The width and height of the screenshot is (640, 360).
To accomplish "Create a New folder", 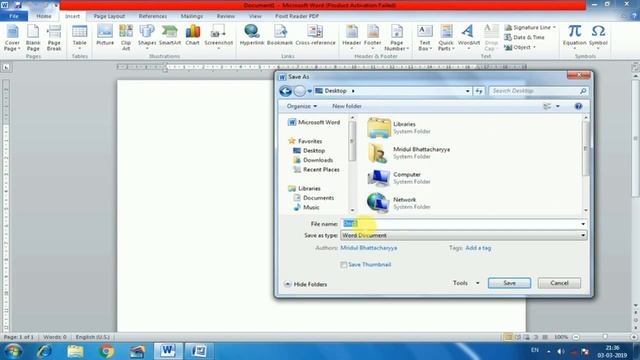I will click(347, 106).
